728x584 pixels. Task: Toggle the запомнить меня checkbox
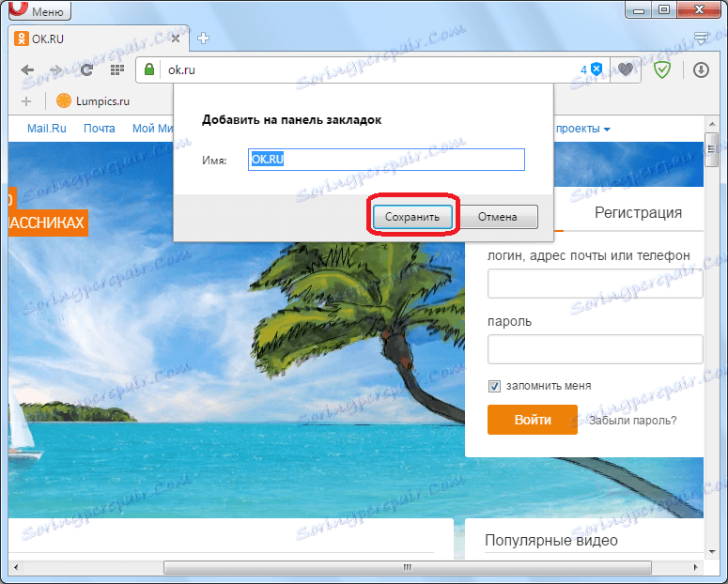(x=494, y=386)
